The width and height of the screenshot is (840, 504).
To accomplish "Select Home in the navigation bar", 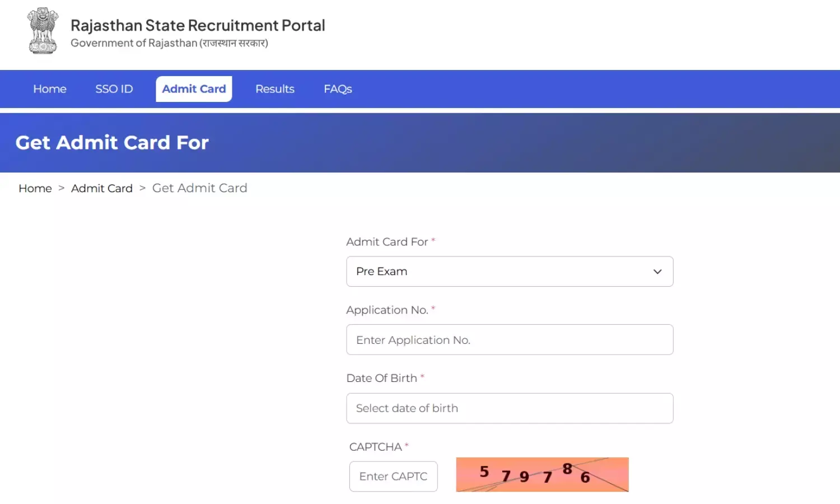I will click(x=49, y=88).
